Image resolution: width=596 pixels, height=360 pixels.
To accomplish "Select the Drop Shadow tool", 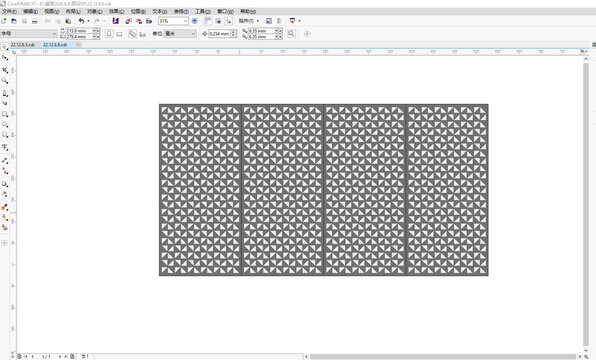I will [x=5, y=184].
